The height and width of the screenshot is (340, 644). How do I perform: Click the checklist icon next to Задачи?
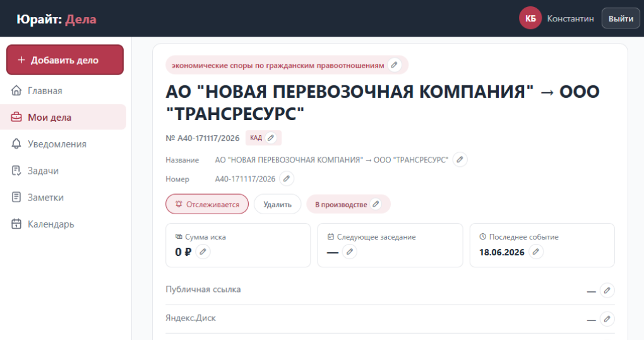(x=16, y=171)
